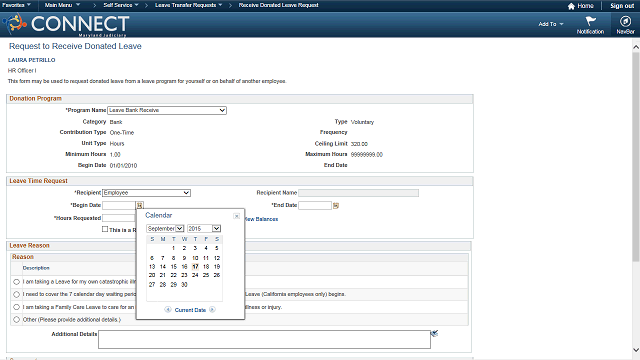Expand the Add To menu
Screen dimensions: 640x360
(x=551, y=24)
